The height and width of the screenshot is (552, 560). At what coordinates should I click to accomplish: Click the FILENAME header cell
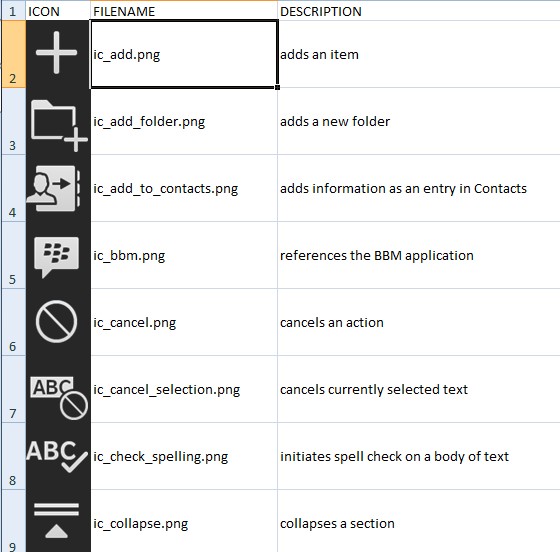pos(184,11)
